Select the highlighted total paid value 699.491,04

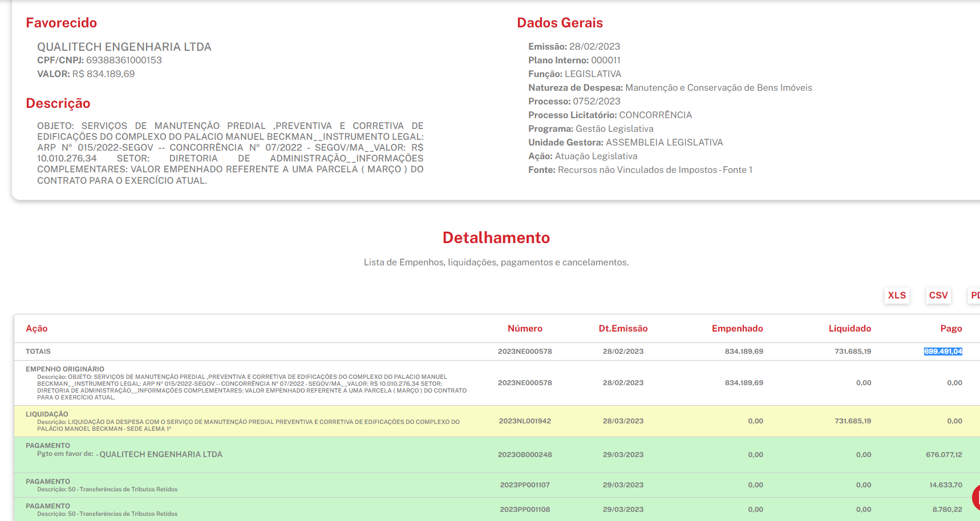(943, 352)
